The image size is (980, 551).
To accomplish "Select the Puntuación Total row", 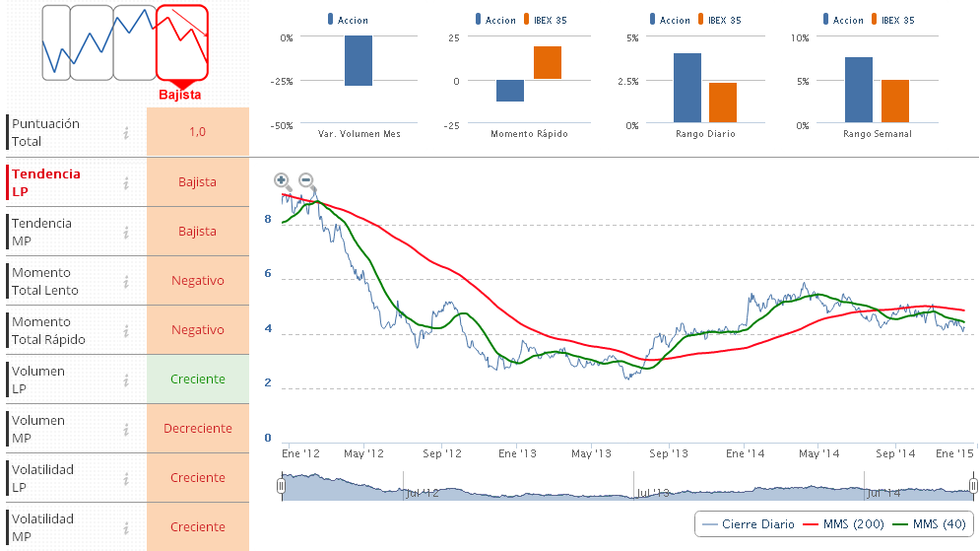I will (127, 132).
